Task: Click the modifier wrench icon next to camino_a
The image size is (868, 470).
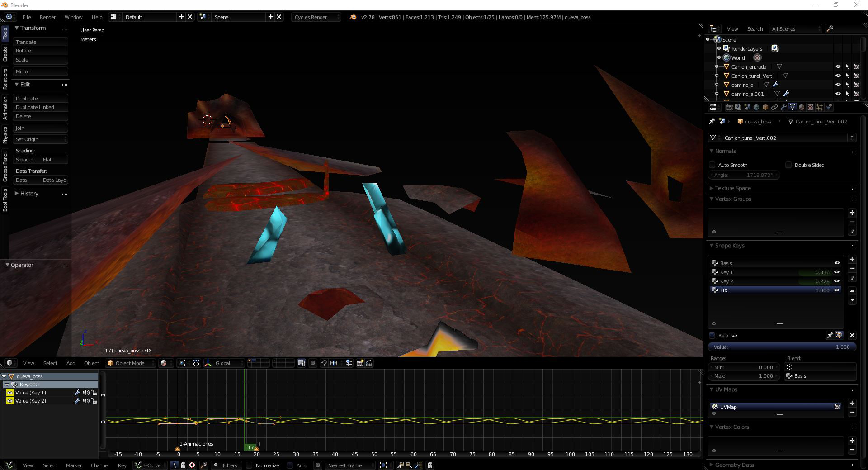Action: point(775,85)
